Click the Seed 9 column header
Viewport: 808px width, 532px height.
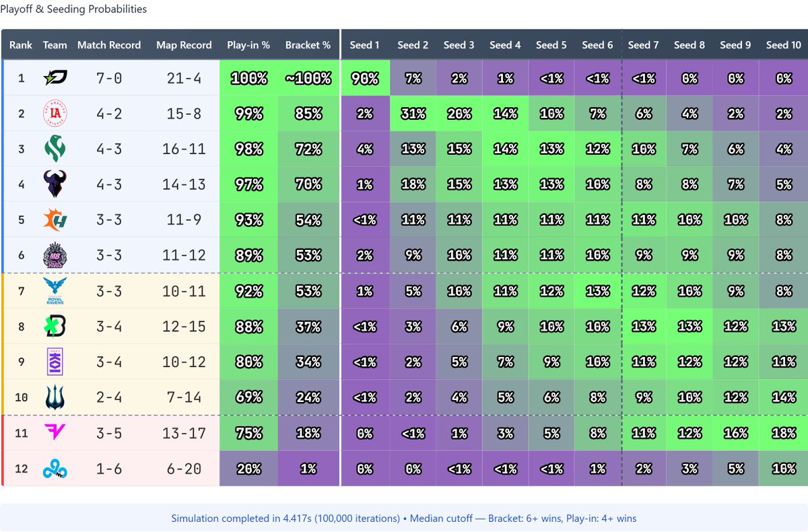pos(735,45)
